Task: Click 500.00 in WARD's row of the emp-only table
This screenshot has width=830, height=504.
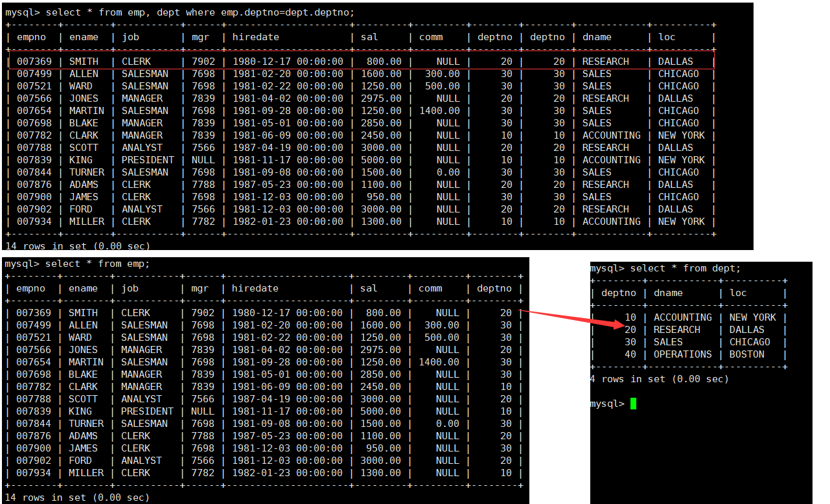Action: point(442,338)
